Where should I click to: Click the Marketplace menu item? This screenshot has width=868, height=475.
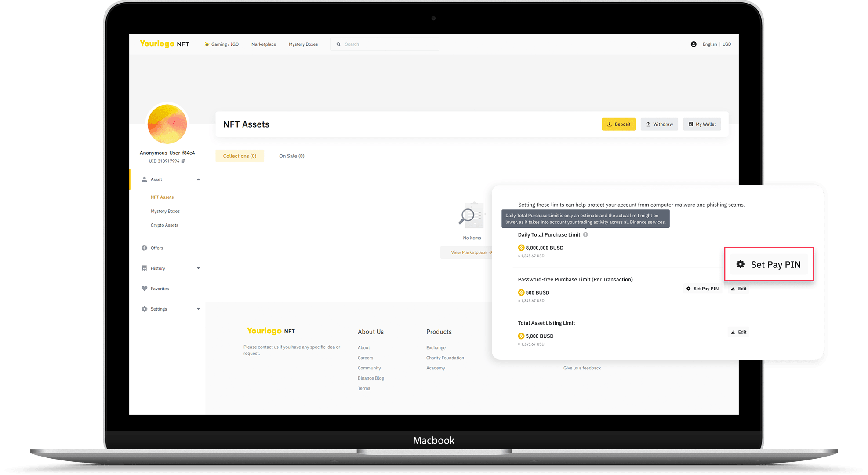pos(262,44)
